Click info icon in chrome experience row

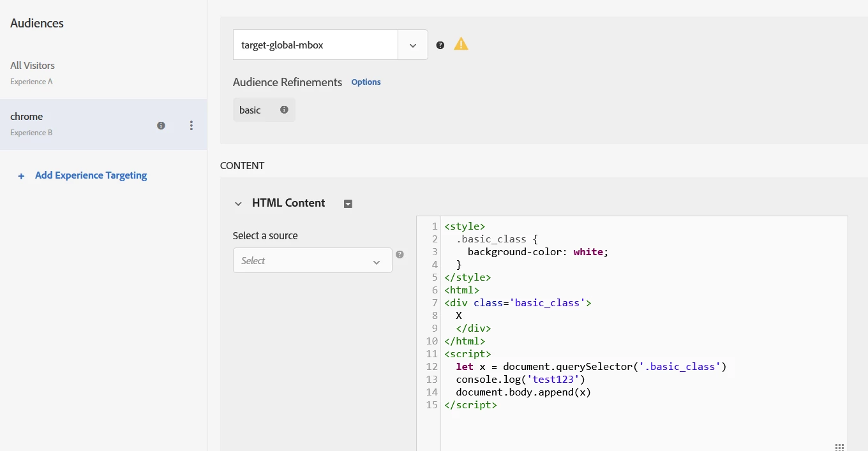(x=161, y=126)
